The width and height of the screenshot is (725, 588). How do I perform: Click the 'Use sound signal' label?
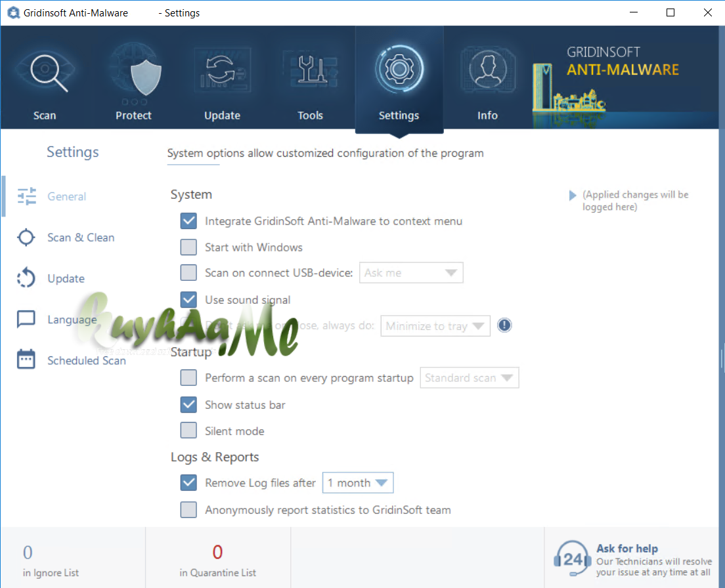click(x=248, y=300)
